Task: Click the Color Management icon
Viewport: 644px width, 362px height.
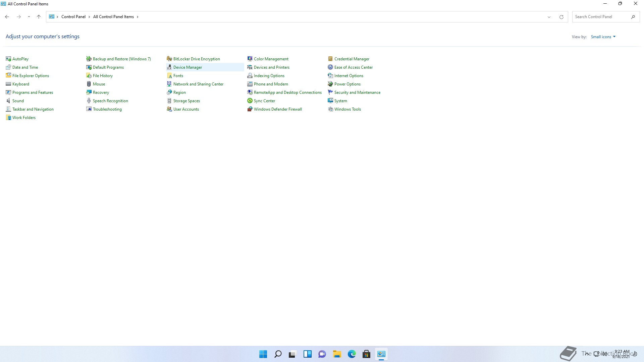Action: point(250,59)
